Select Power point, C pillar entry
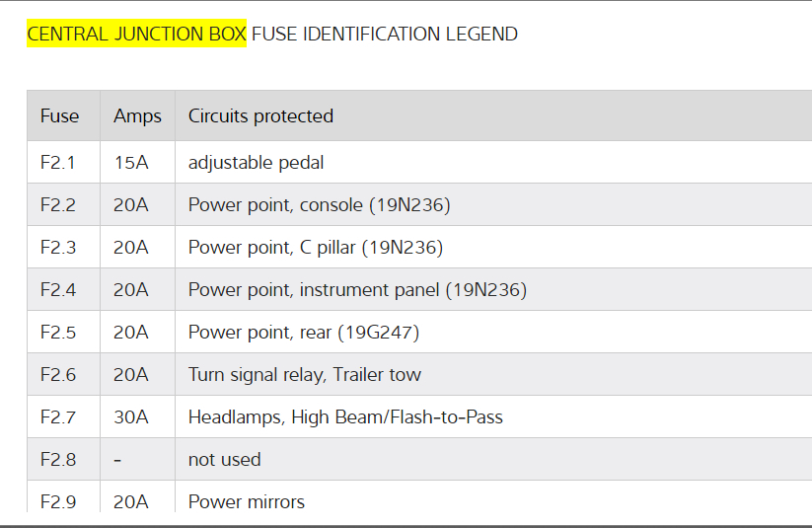Screen dimensions: 812x528 click(315, 248)
